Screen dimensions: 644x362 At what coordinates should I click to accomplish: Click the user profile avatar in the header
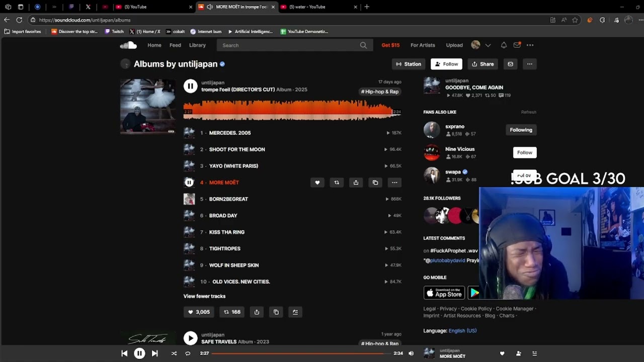(x=475, y=45)
